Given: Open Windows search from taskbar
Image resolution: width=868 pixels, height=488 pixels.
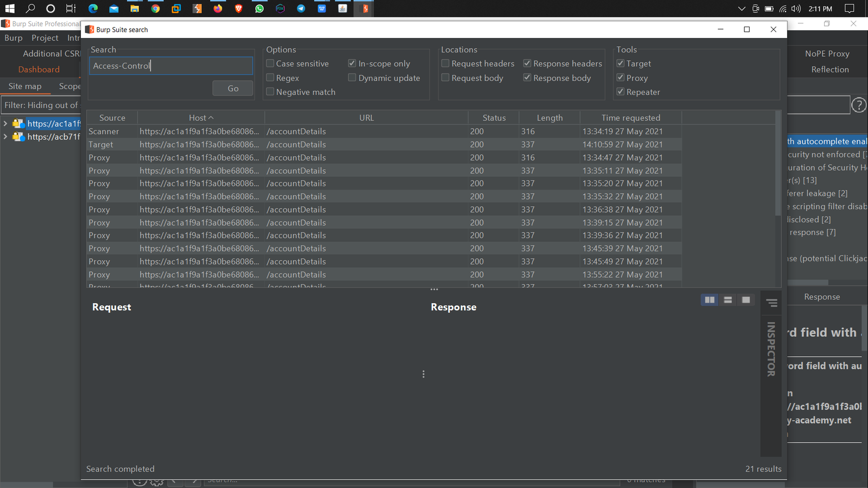Looking at the screenshot, I should 30,9.
